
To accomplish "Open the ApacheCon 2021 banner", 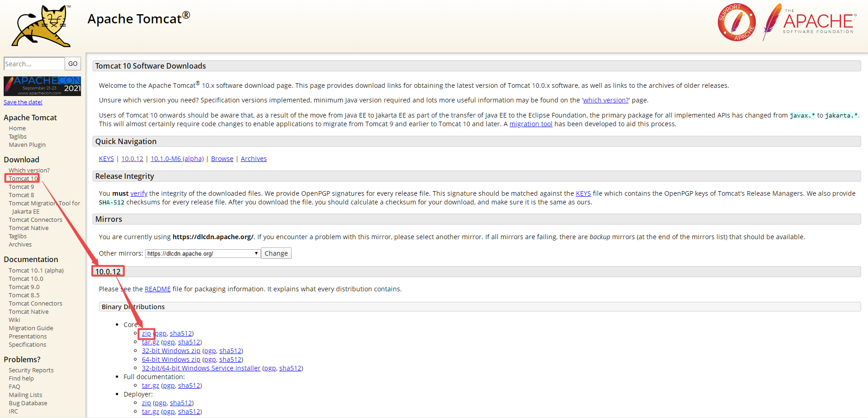I will (x=42, y=86).
